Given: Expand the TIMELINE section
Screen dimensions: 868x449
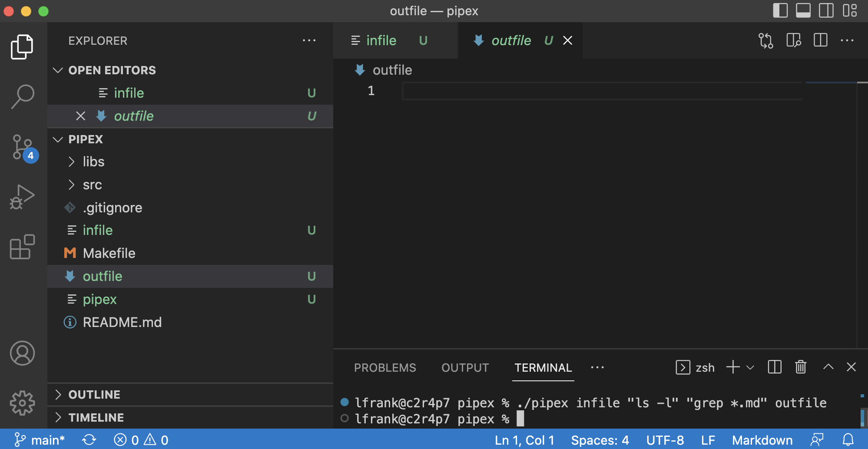Looking at the screenshot, I should tap(190, 417).
